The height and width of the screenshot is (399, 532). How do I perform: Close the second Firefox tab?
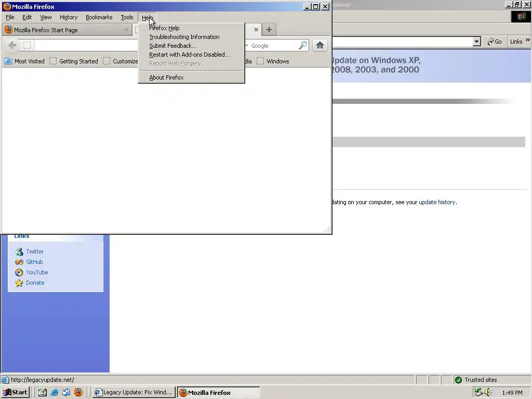click(256, 30)
